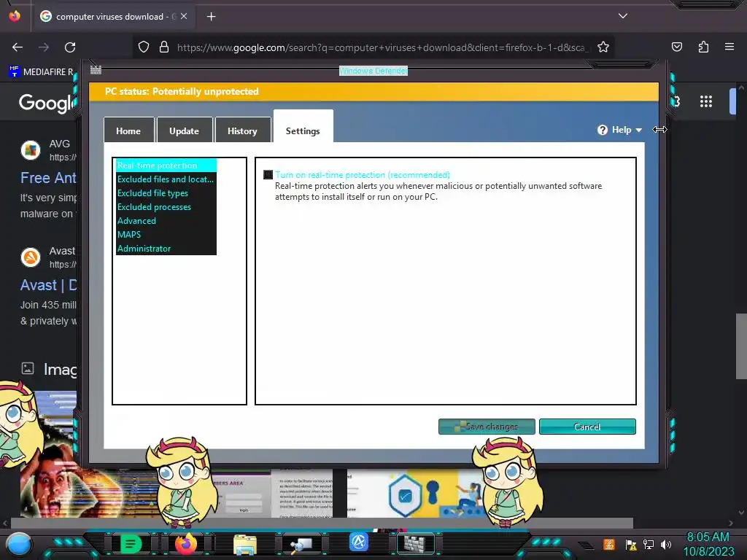Open the green chat app in taskbar
The image size is (747, 560).
tap(131, 543)
